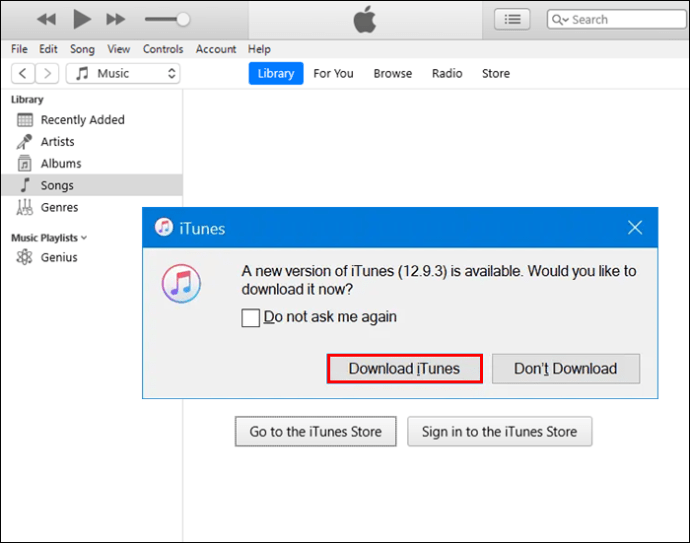Viewport: 690px width, 543px height.
Task: Open the View menu
Action: [x=119, y=49]
